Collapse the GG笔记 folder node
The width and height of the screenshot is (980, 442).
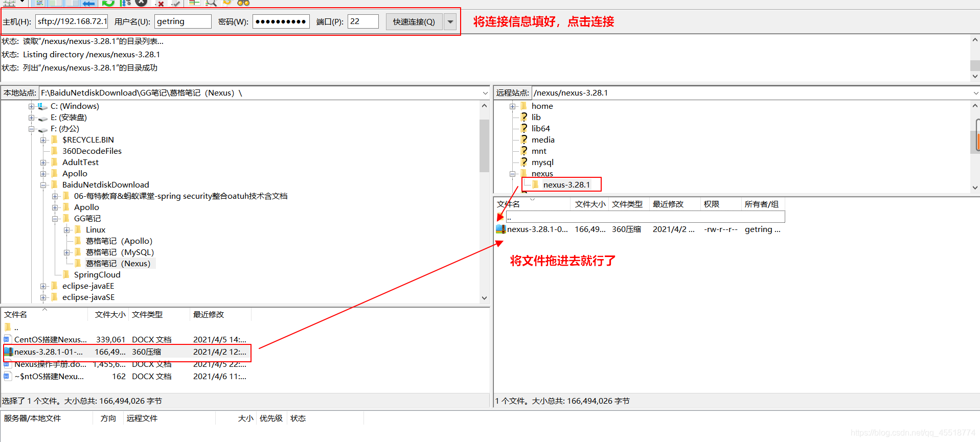coord(55,219)
